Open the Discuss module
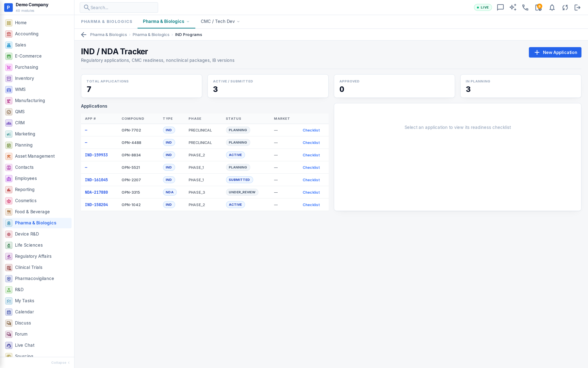588x368 pixels. click(37, 323)
